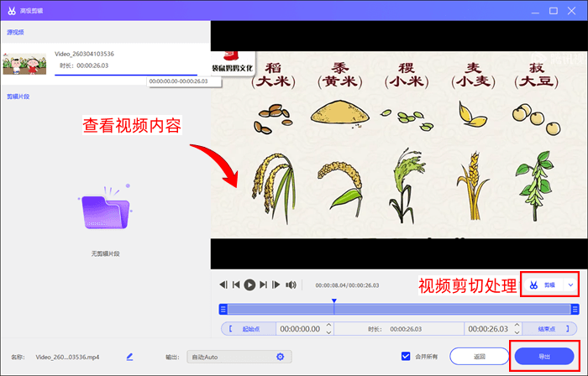This screenshot has width=588, height=376.
Task: Click the 时长 00:00:26.03 duration text
Action: coord(395,329)
